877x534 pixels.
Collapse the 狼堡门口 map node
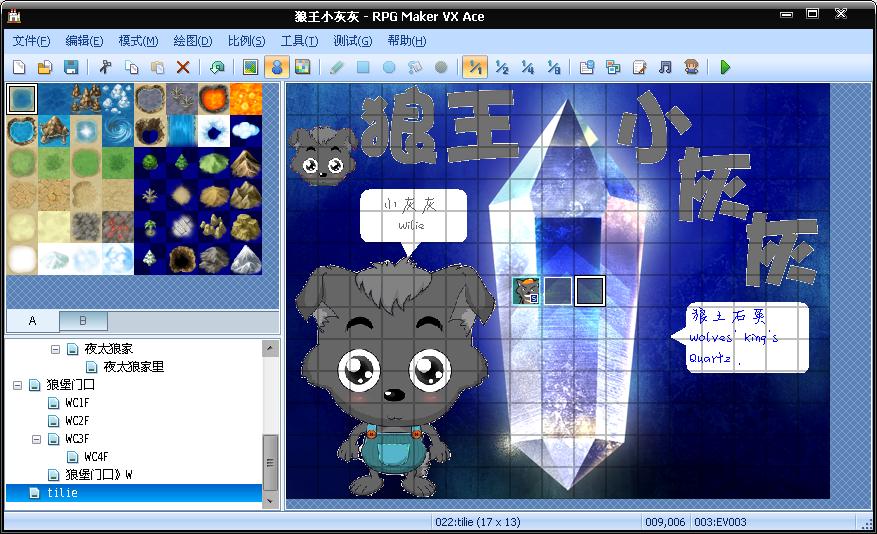[17, 385]
